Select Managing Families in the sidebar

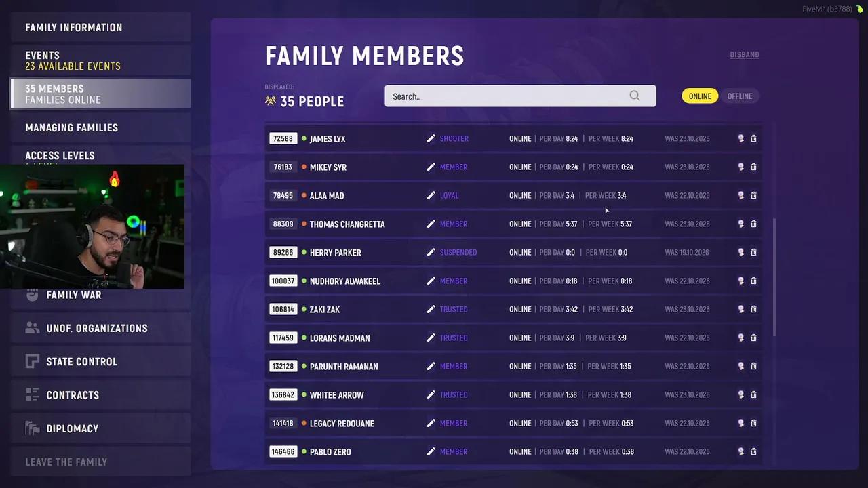tap(100, 127)
